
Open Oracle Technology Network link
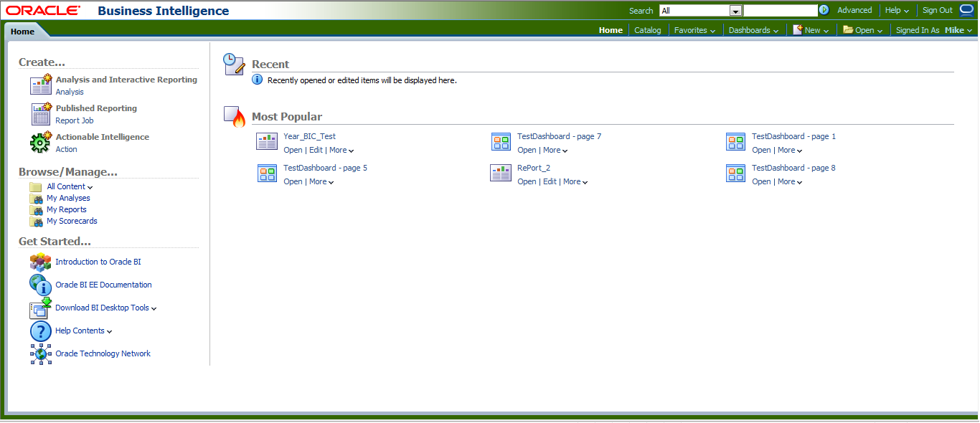[x=103, y=353]
